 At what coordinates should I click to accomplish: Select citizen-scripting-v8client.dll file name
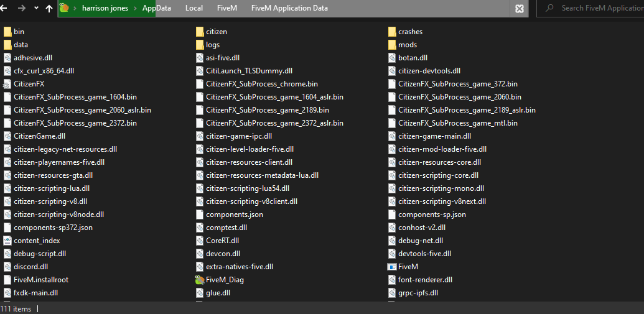[252, 202]
